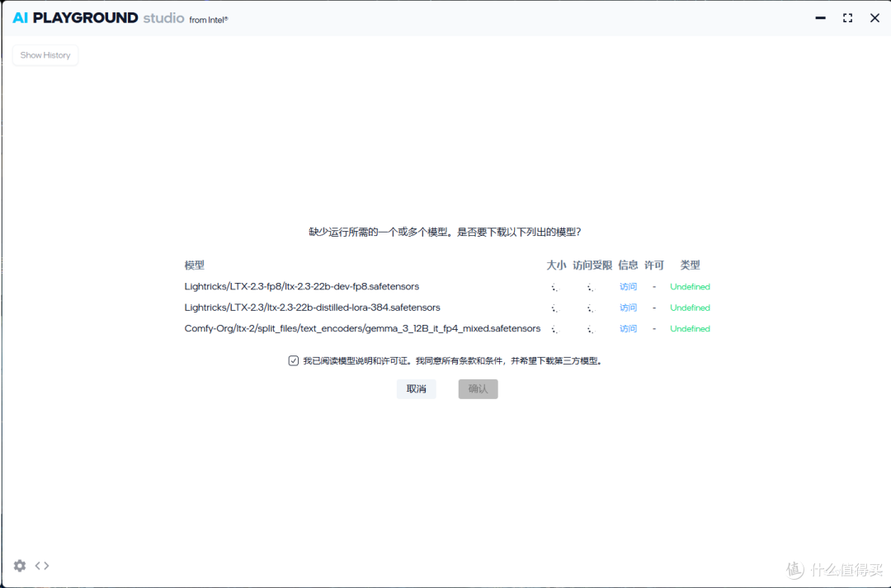The width and height of the screenshot is (891, 588).
Task: Click the Show History button
Action: click(45, 55)
